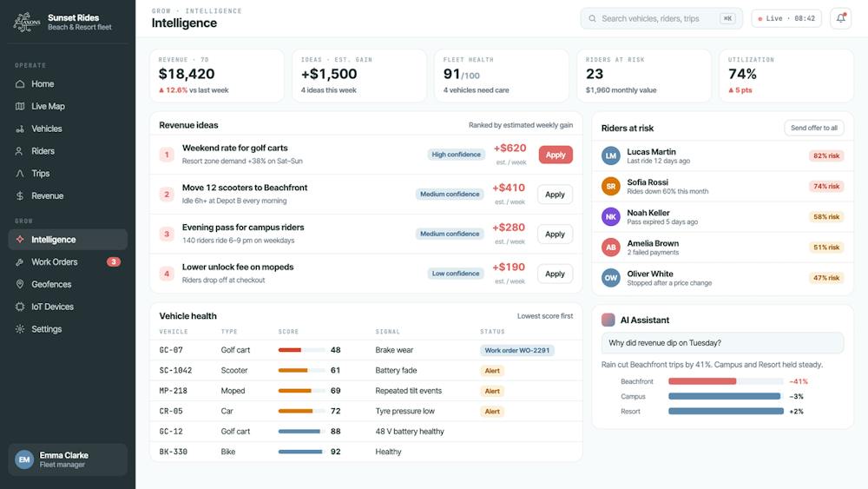Click the Live 08:42 status indicator
868x489 pixels.
coord(786,19)
